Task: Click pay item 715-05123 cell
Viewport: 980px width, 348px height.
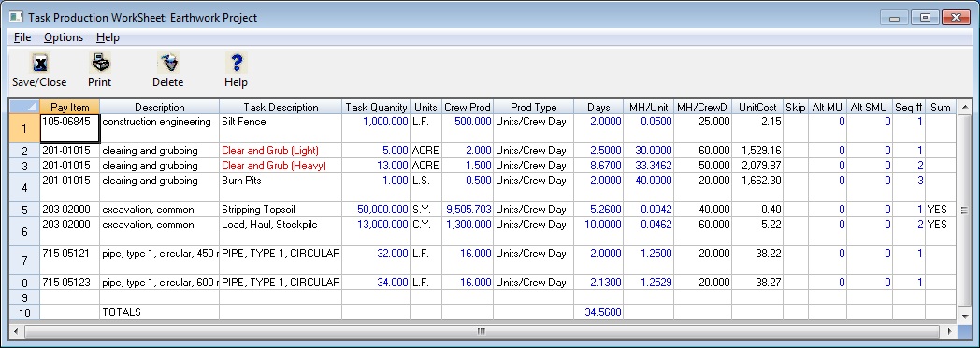Action: (x=70, y=283)
